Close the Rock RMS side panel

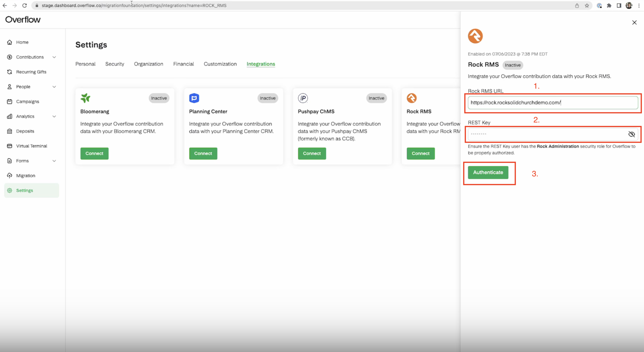[634, 23]
